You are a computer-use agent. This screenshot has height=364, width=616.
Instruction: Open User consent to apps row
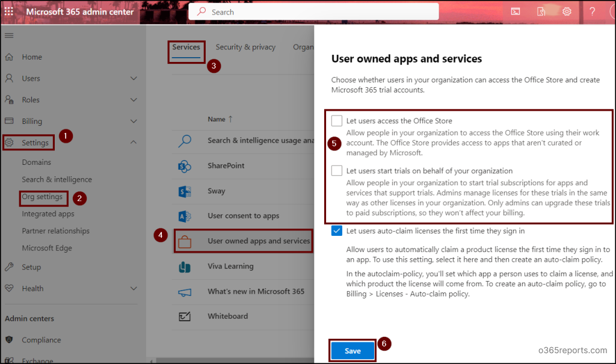tap(243, 216)
